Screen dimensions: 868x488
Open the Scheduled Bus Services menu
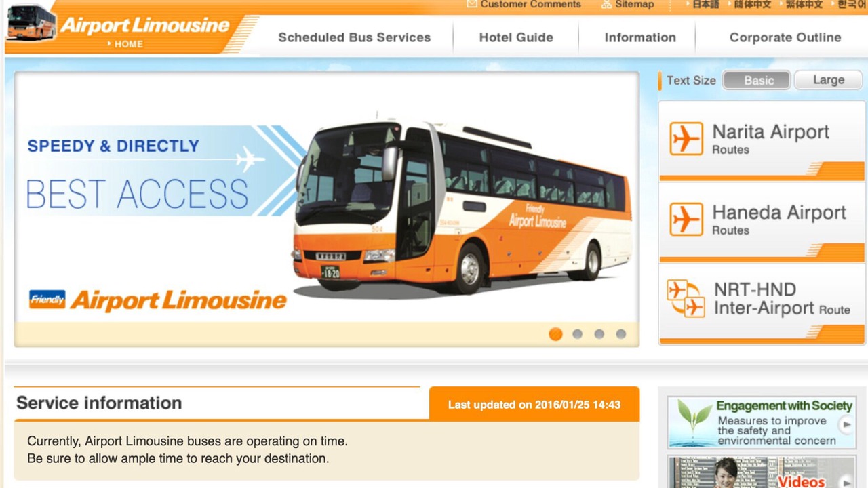click(x=354, y=37)
